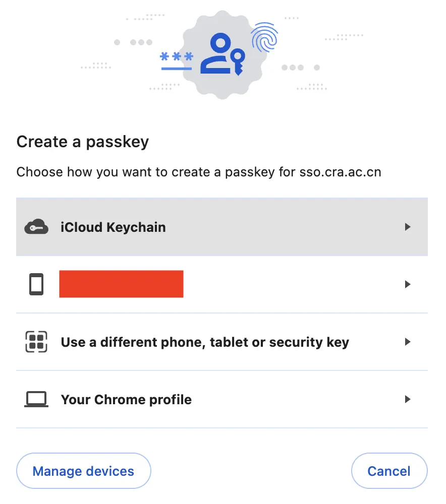Click the blue fingerprint icon in the illustration
Screen dimensions: 446x504
[x=265, y=38]
